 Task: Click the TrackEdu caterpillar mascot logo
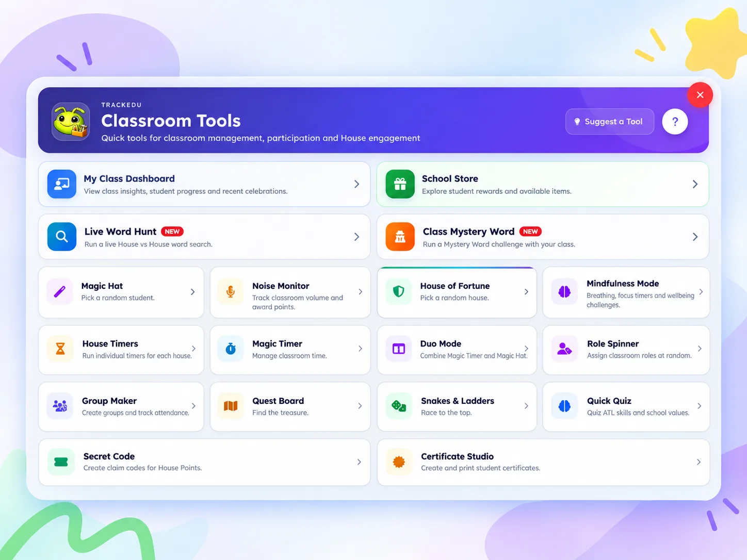(71, 122)
